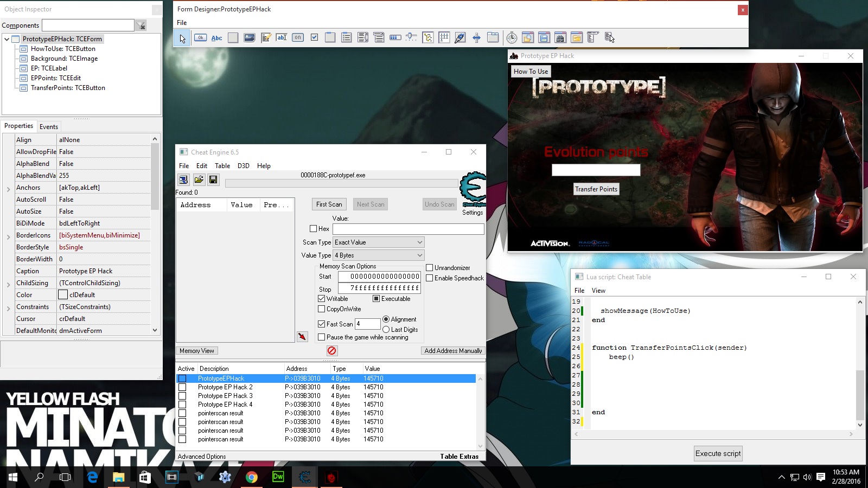Pick the image component in Form Designer toolbar
Viewport: 868px width, 488px height.
coord(249,37)
